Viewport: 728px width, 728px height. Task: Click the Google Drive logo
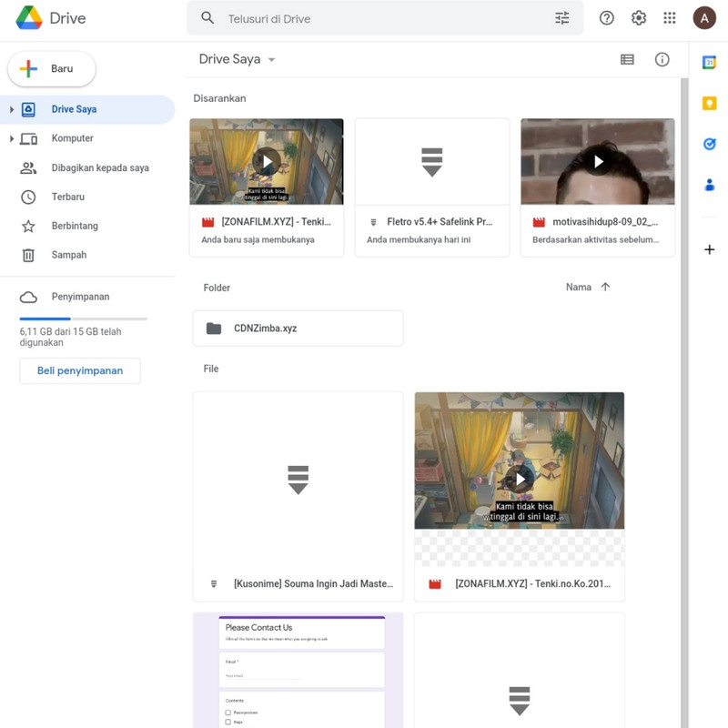[x=29, y=17]
